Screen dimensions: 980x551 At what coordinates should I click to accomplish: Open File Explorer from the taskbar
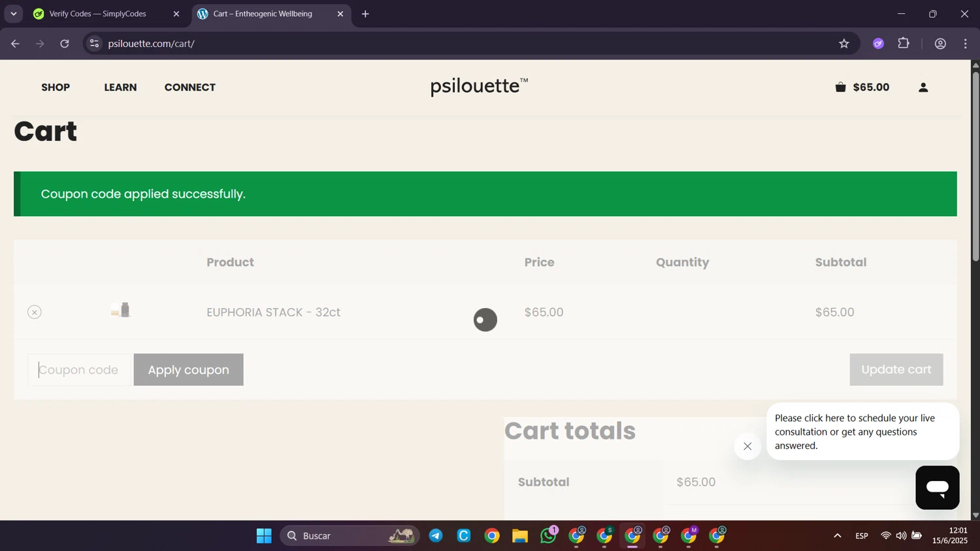click(x=520, y=536)
